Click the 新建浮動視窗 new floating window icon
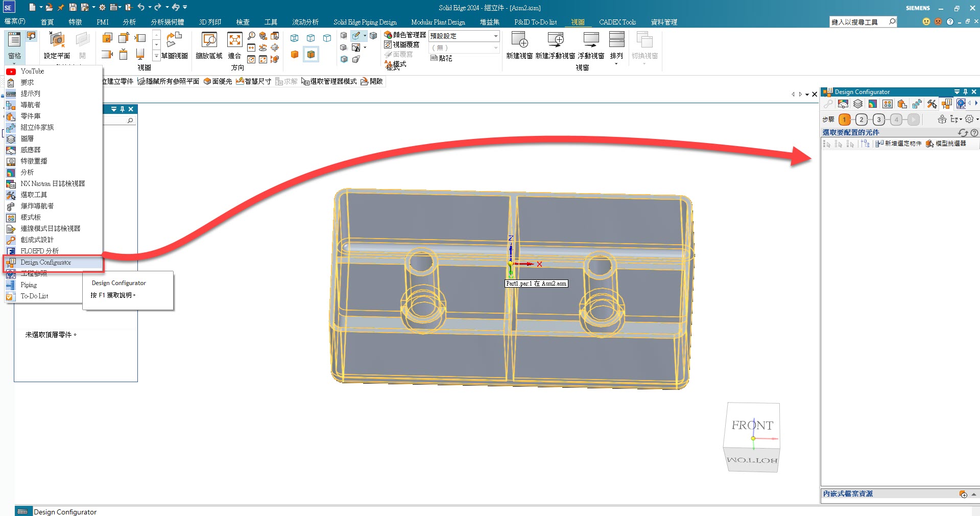Image resolution: width=980 pixels, height=516 pixels. pyautogui.click(x=555, y=40)
